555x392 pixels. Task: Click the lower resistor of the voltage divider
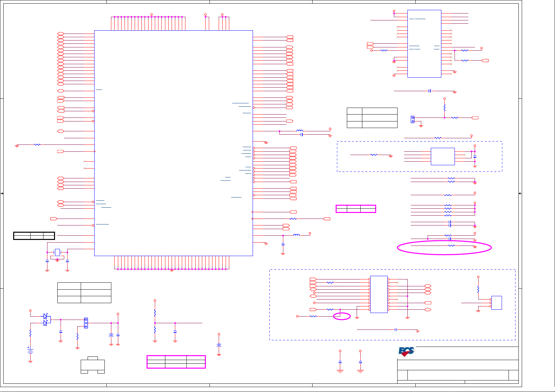point(155,330)
